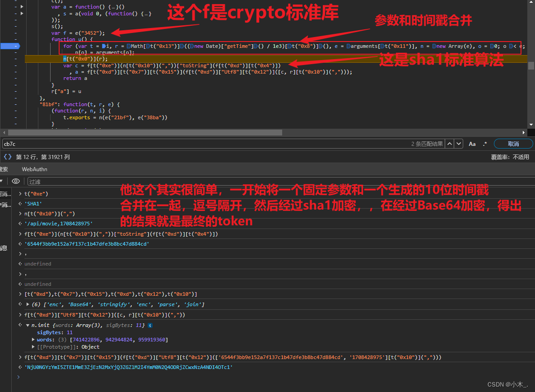
Task: Click the 取消 cancel button
Action: [x=513, y=144]
